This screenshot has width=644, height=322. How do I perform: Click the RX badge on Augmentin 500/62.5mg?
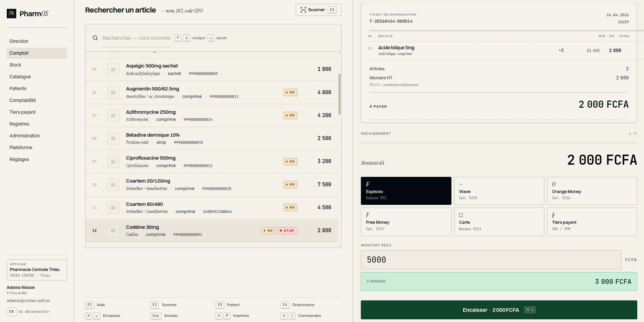click(x=290, y=93)
